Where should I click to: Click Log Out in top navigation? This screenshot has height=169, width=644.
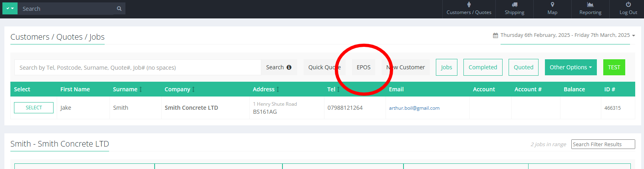coord(628,9)
